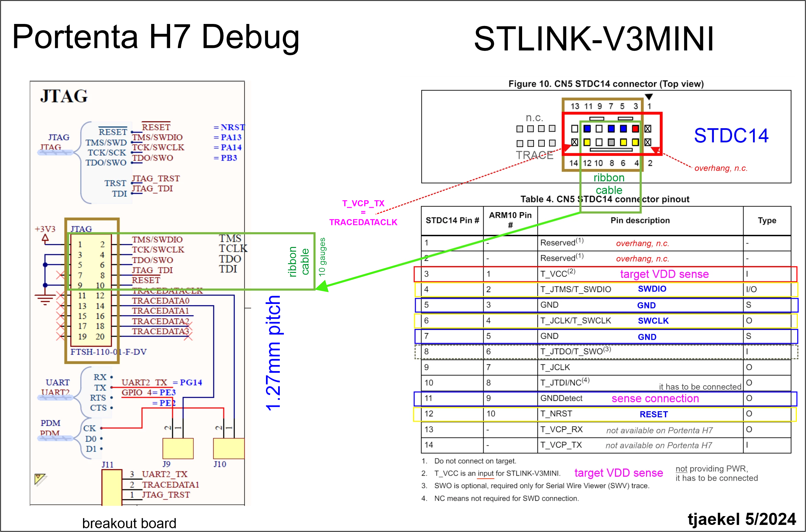Click the 'STDC14 Pin #' column header
Viewport: 806px width, 532px height.
click(452, 221)
